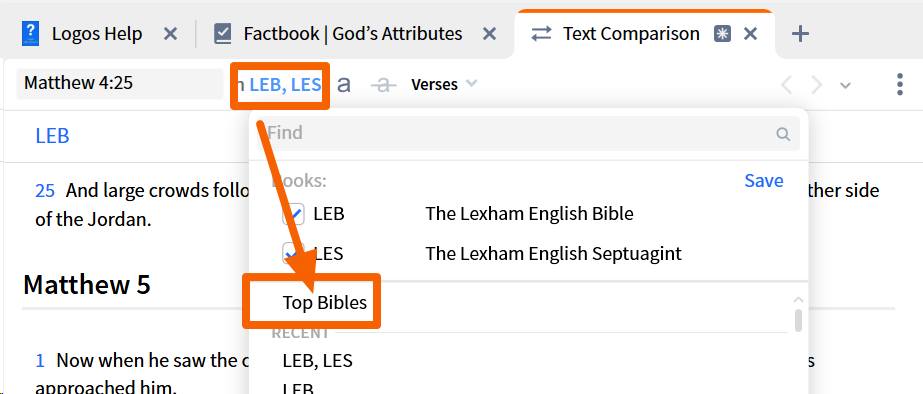Uncheck the LES Lexham English Septuagint checkbox
The image size is (923, 394).
[x=294, y=254]
